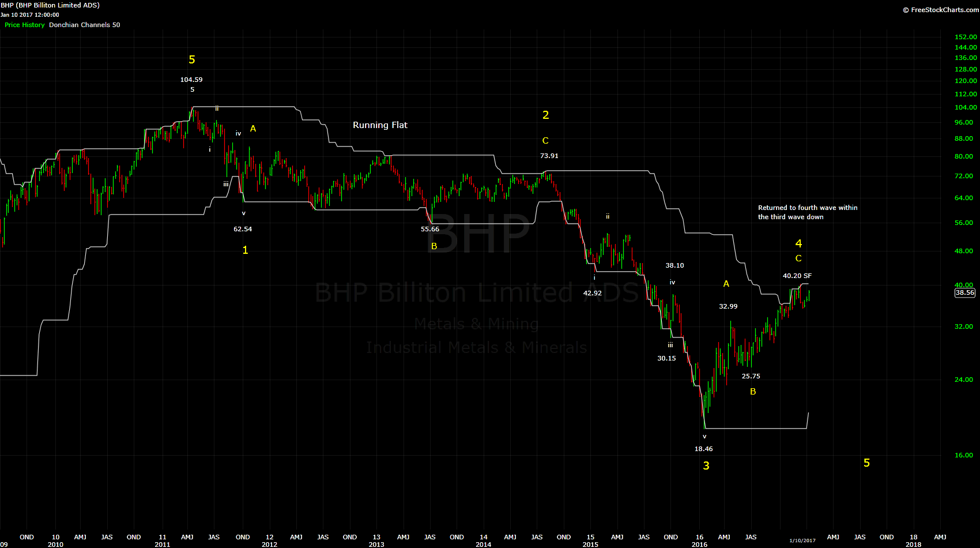Click the 30.15 price label

(667, 358)
